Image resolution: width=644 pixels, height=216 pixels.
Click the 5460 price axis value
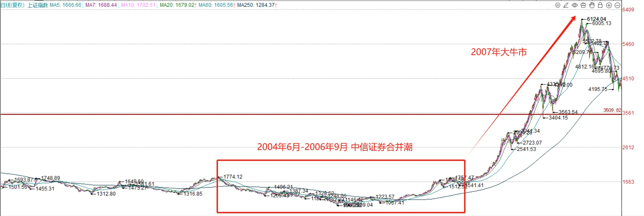(x=628, y=44)
